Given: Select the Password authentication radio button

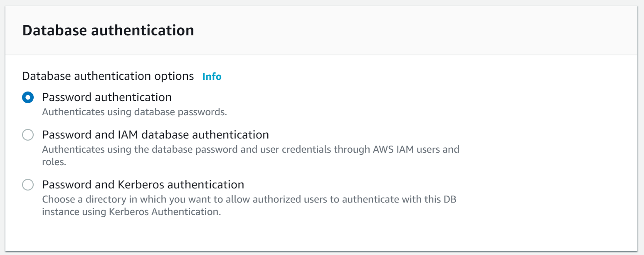Looking at the screenshot, I should 28,98.
